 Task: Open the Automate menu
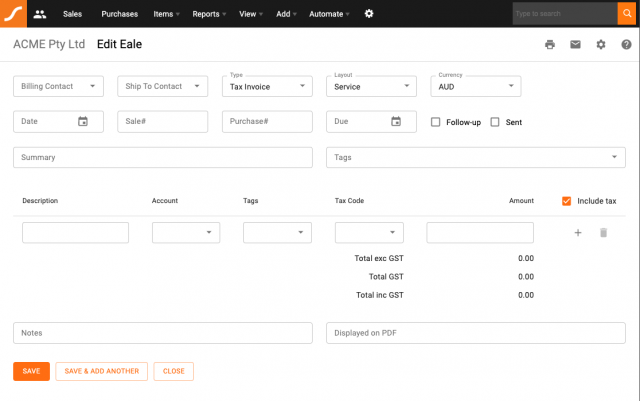(x=329, y=14)
